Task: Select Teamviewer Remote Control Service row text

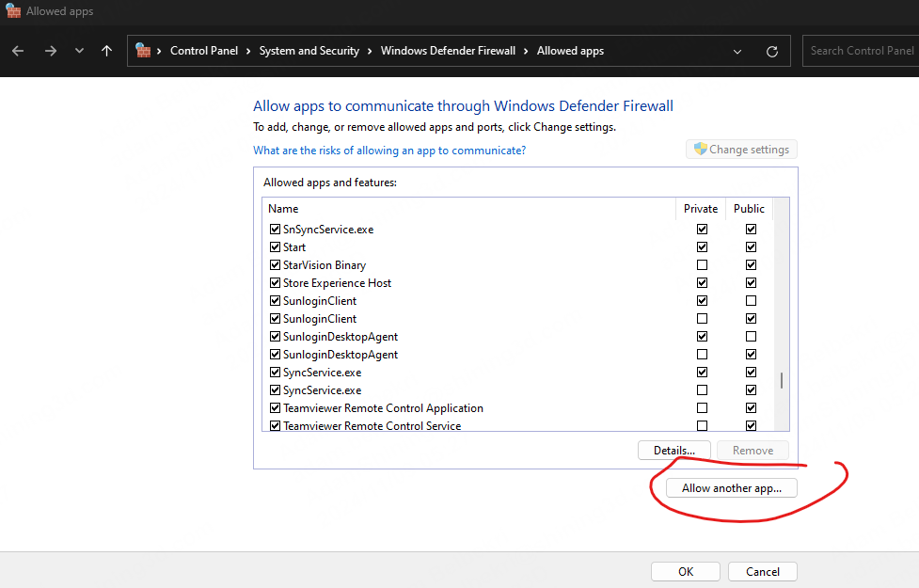Action: 372,425
